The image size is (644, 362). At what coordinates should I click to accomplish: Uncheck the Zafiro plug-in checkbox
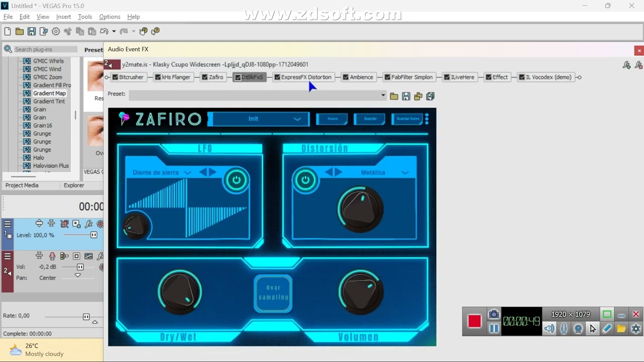tap(205, 77)
